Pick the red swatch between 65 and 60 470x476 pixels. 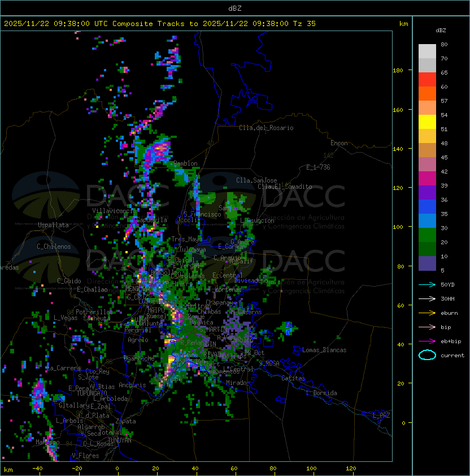point(427,80)
